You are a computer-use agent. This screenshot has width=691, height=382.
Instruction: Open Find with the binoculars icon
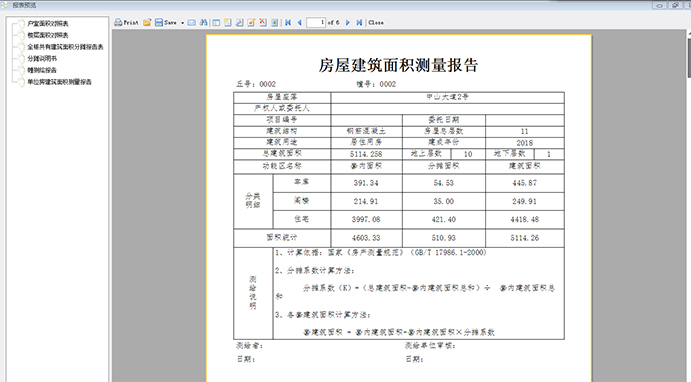(x=204, y=22)
